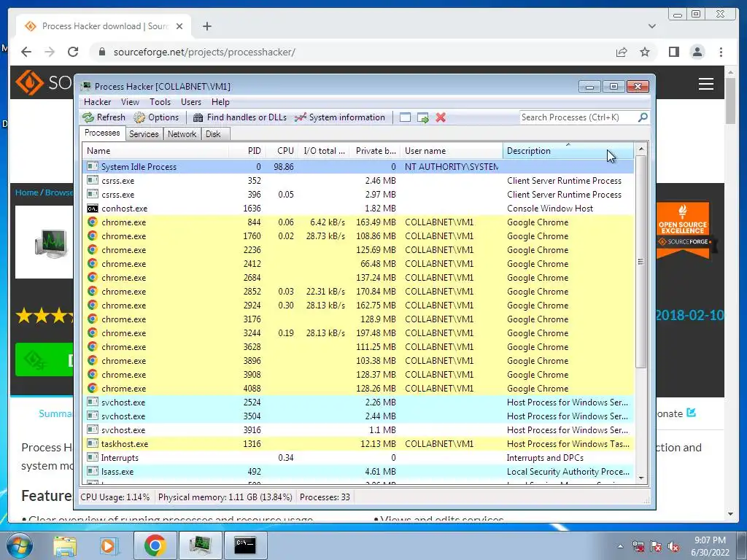The width and height of the screenshot is (747, 560).
Task: Select the Interrupts row
Action: [358, 458]
